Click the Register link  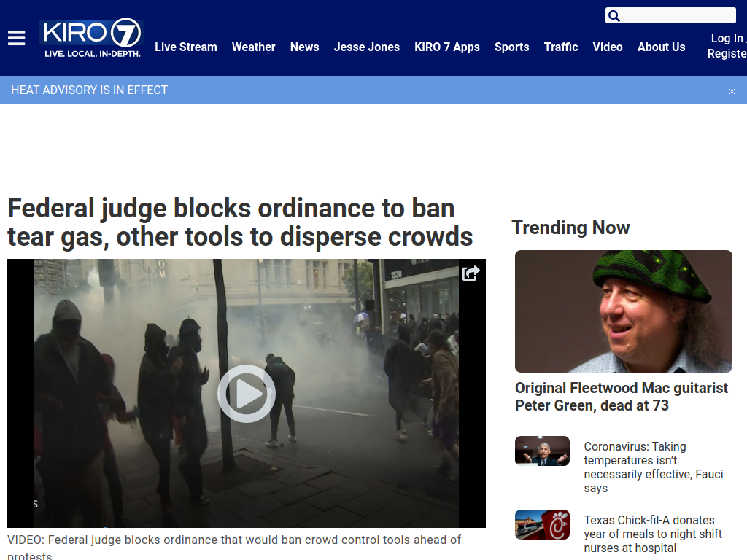click(727, 53)
